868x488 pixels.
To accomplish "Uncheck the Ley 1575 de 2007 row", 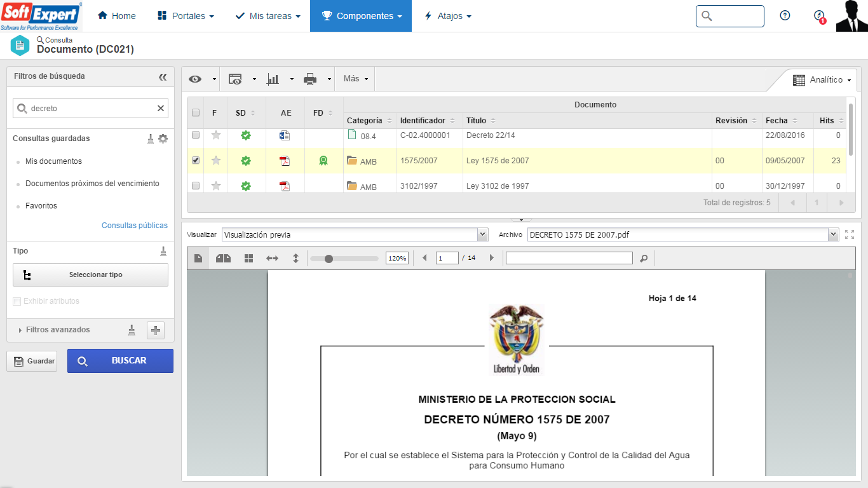I will (x=196, y=161).
